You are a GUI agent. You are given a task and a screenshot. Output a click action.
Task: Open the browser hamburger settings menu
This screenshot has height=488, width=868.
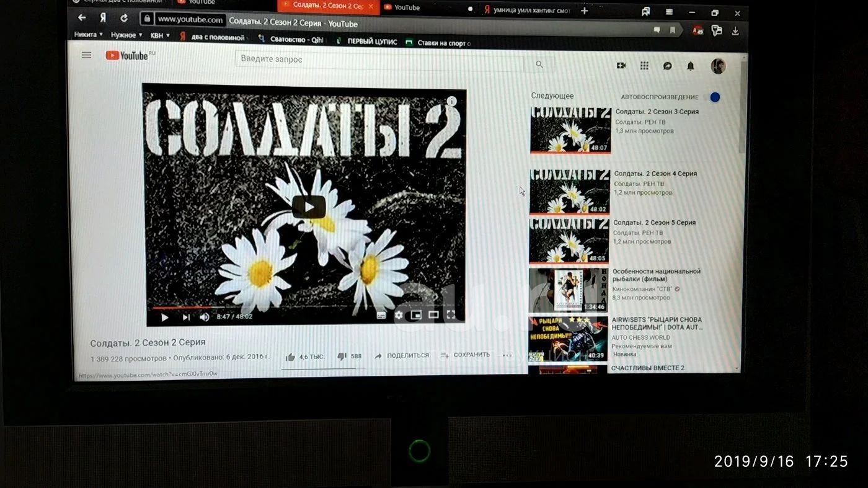(669, 12)
